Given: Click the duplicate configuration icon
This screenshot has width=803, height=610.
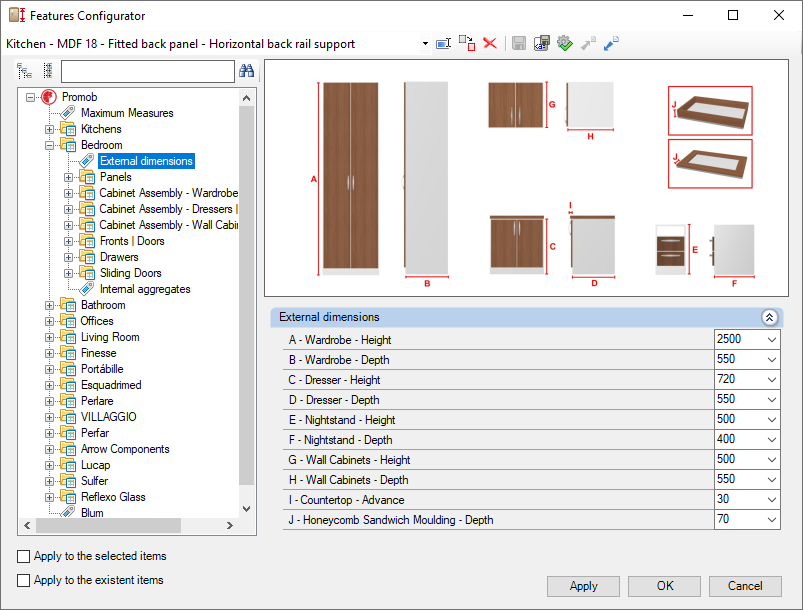Looking at the screenshot, I should (x=467, y=44).
